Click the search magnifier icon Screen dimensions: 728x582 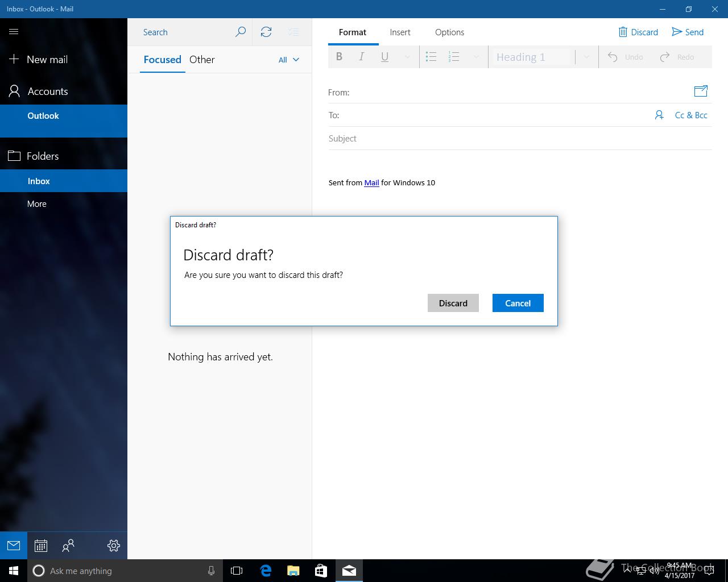tap(241, 32)
